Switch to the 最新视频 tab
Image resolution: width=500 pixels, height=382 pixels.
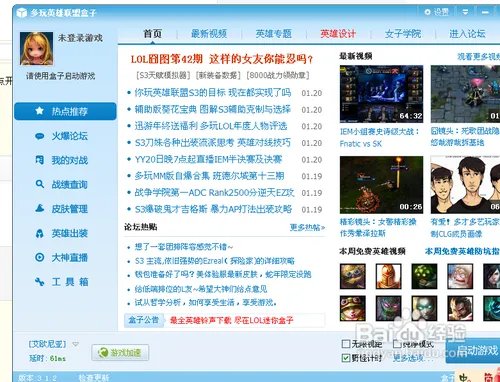pos(209,34)
